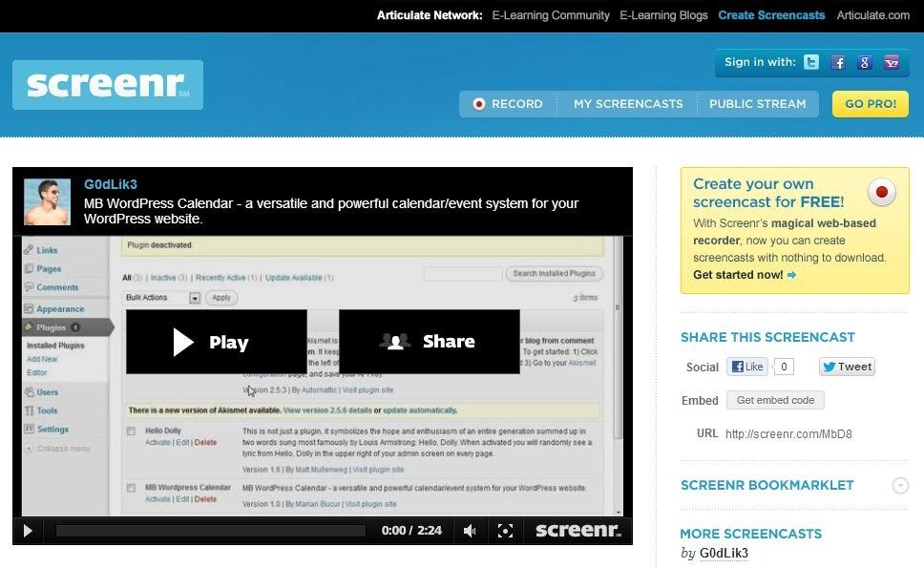
Task: Open the Public Stream tab
Action: click(x=757, y=104)
